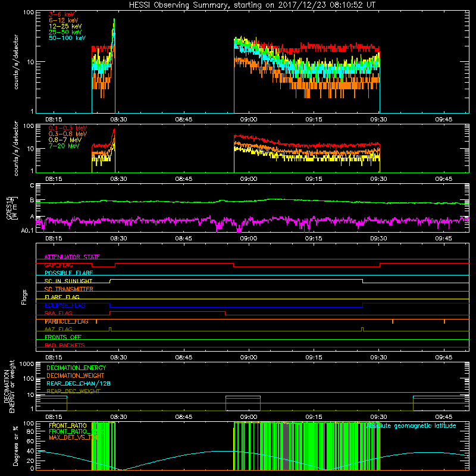The width and height of the screenshot is (476, 476).
Task: Click the Degrees or % axis title
Action: point(15,446)
